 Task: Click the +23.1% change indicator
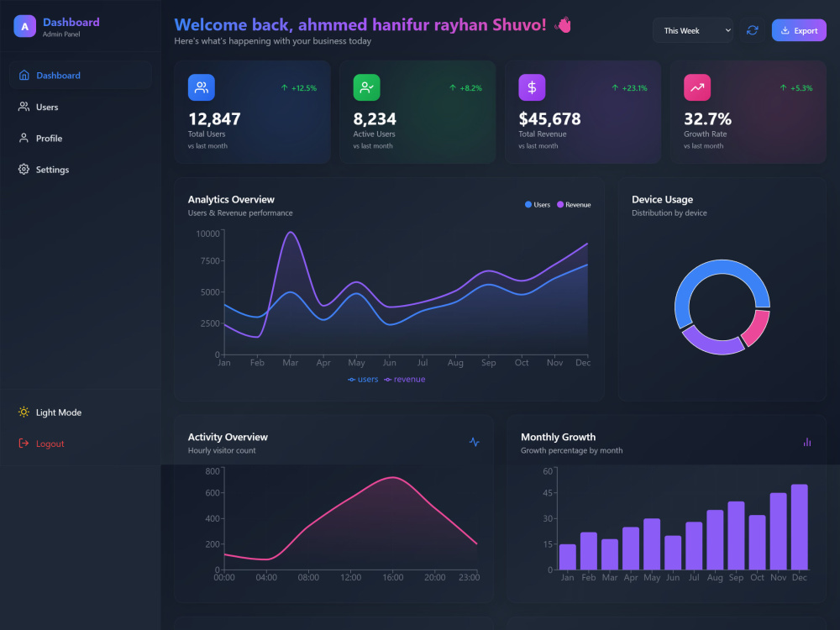click(629, 88)
